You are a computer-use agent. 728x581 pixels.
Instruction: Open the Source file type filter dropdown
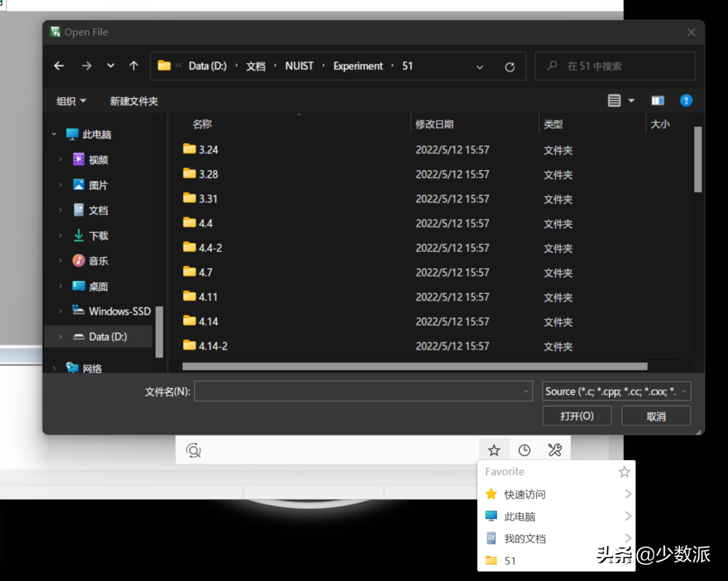point(616,391)
